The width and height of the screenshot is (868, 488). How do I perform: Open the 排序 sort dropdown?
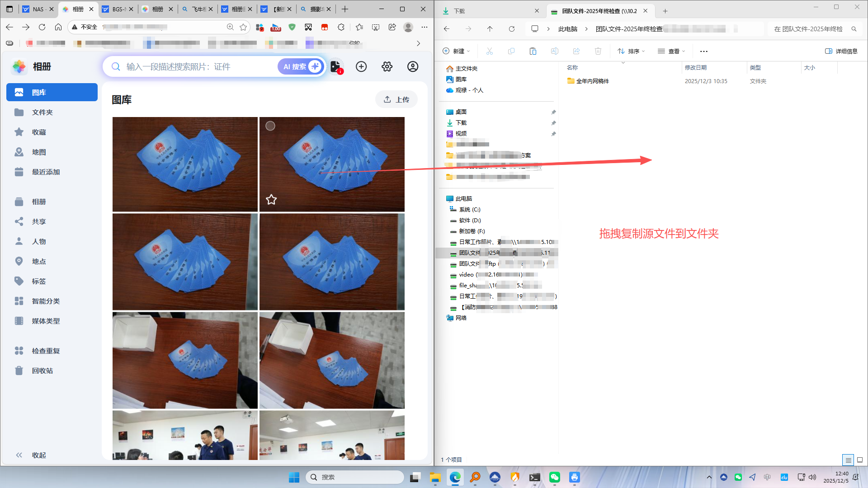tap(632, 51)
